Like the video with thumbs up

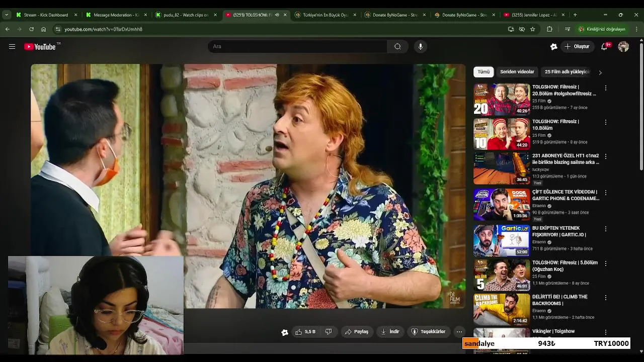(305, 332)
